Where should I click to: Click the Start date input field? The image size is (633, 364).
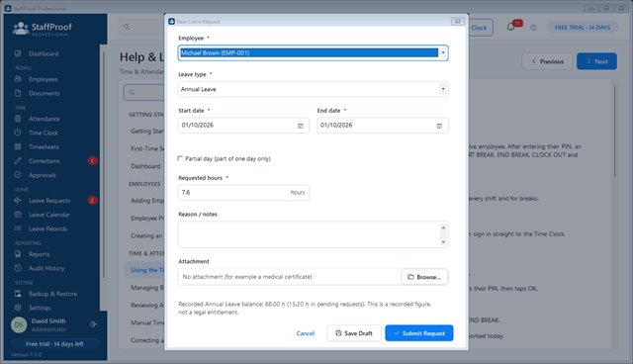tap(243, 126)
